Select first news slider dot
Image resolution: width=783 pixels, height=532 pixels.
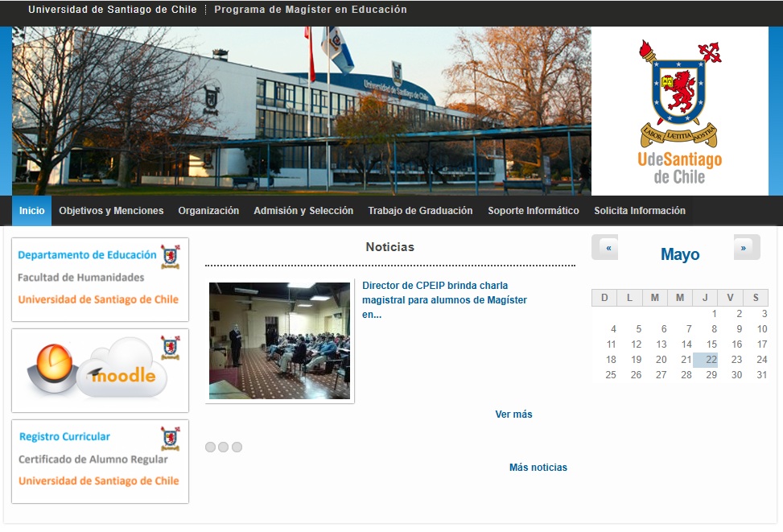(210, 447)
